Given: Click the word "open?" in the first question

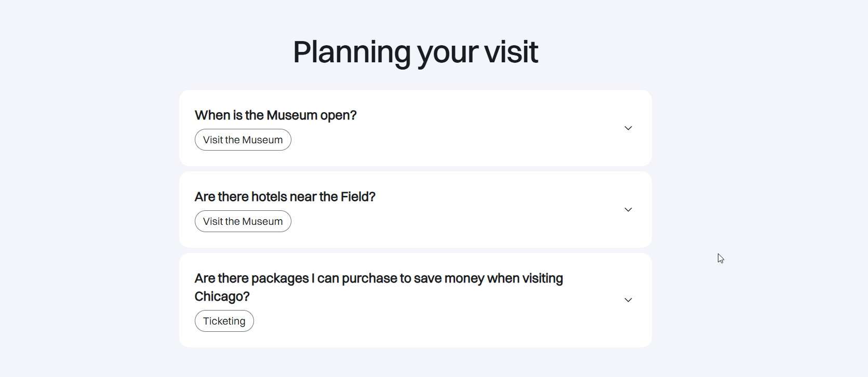Looking at the screenshot, I should (x=338, y=115).
